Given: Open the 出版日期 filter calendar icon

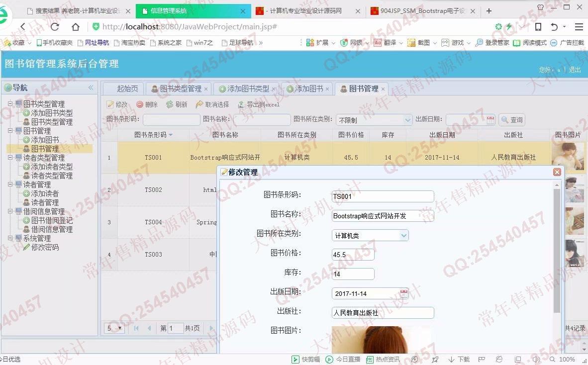Looking at the screenshot, I should [490, 120].
